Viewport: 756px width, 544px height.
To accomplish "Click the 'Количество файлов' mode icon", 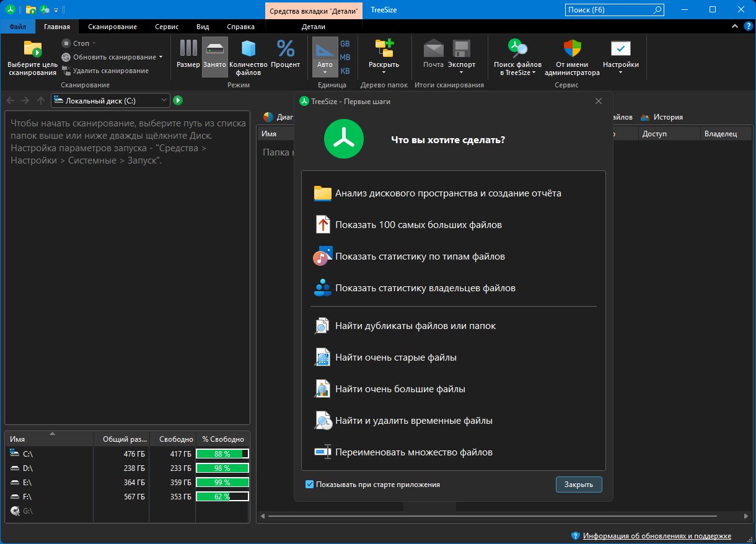I will coord(248,49).
